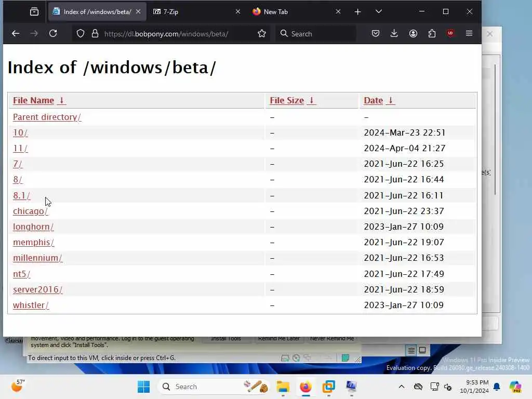Open VMware Workstation from taskbar

328,387
